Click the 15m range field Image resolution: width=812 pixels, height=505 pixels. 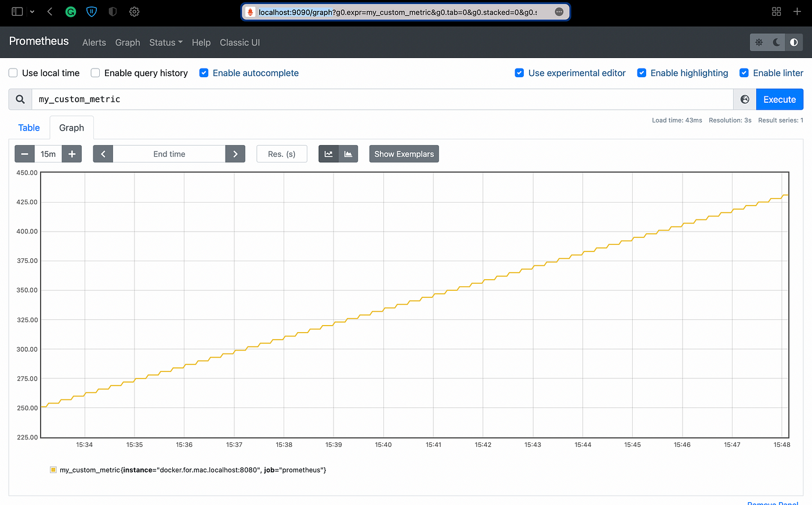coord(48,154)
